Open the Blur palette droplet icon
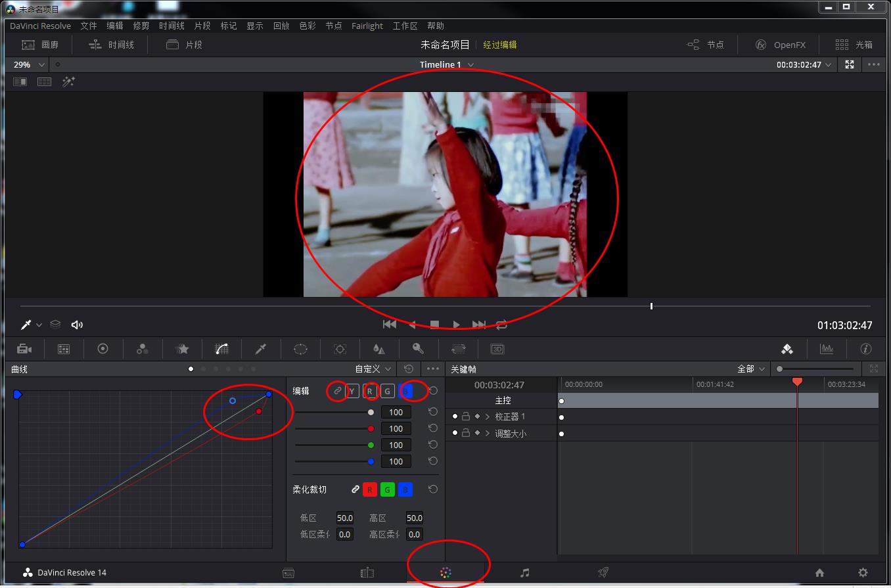Screen dimensions: 891x588 pyautogui.click(x=378, y=349)
